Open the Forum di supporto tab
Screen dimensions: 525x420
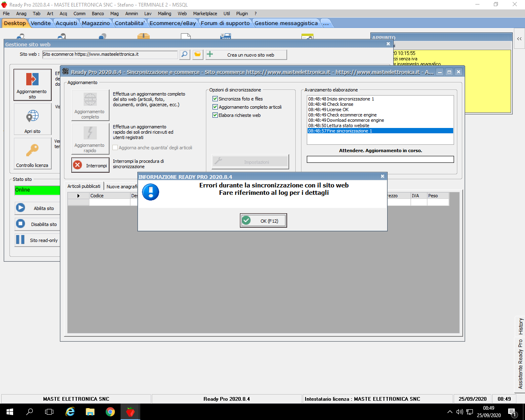225,23
